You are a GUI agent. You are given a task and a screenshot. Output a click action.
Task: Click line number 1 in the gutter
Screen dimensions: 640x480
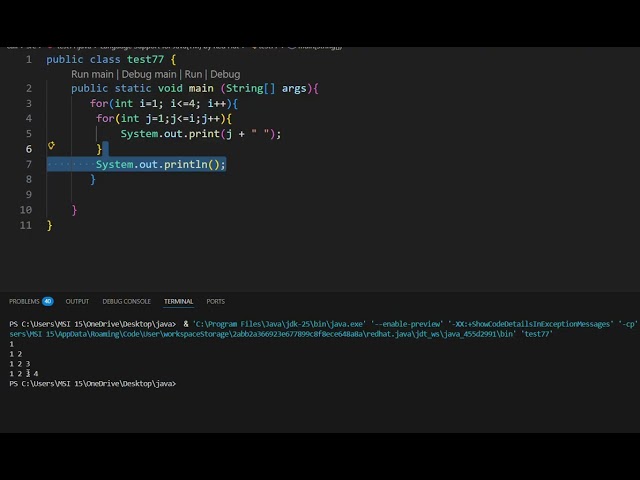[x=29, y=60]
